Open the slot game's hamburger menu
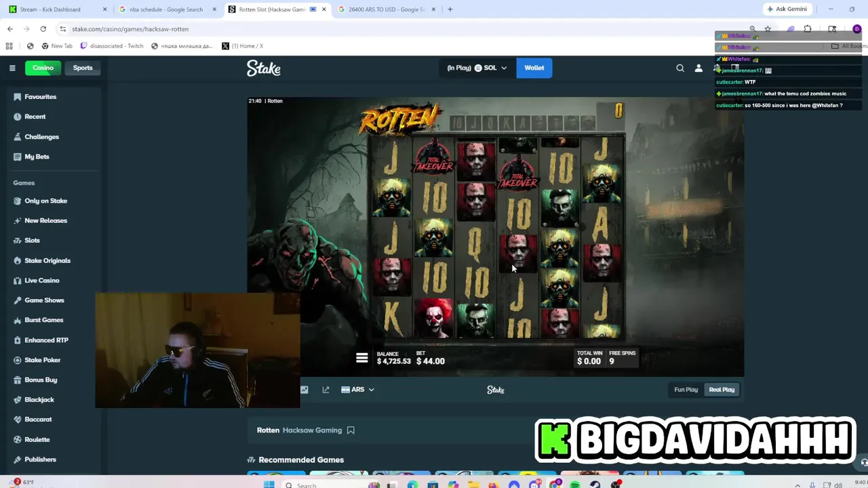This screenshot has width=868, height=488. [x=361, y=358]
